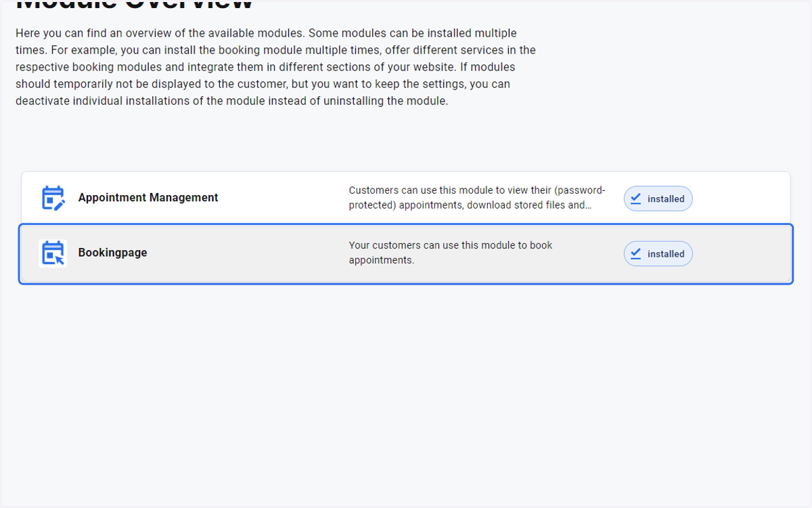The image size is (812, 508).
Task: Click the installed badge for Bookingpage
Action: coord(658,254)
